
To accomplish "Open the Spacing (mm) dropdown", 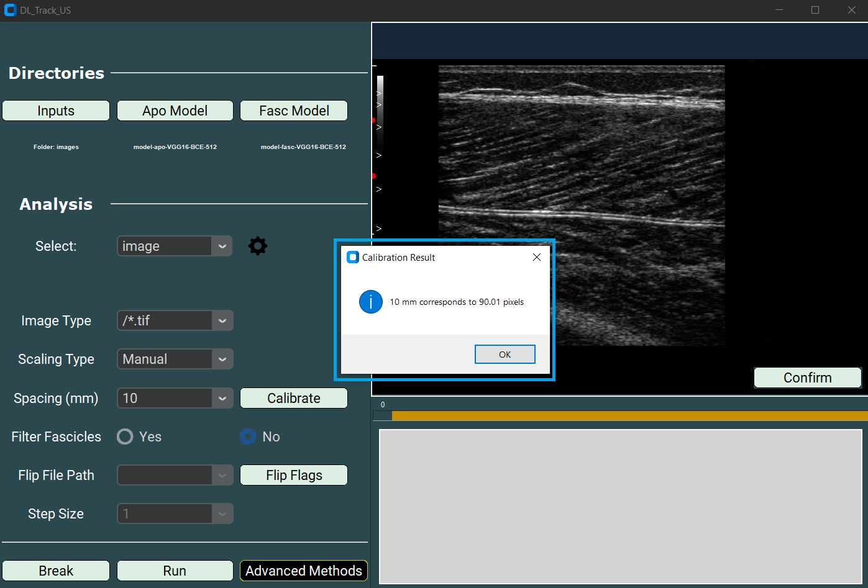I will (222, 398).
